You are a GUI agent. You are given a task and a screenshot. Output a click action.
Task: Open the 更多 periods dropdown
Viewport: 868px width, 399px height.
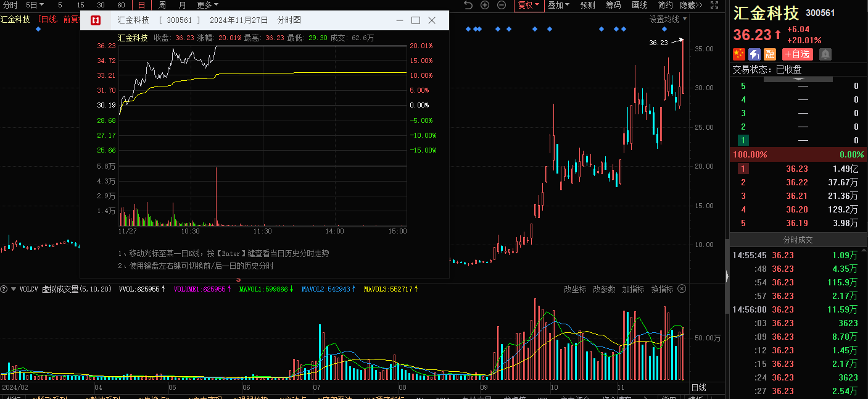207,5
